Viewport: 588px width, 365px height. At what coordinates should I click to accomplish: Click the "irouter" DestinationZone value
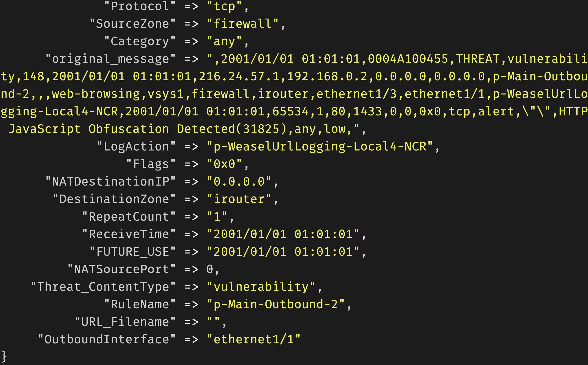(239, 199)
